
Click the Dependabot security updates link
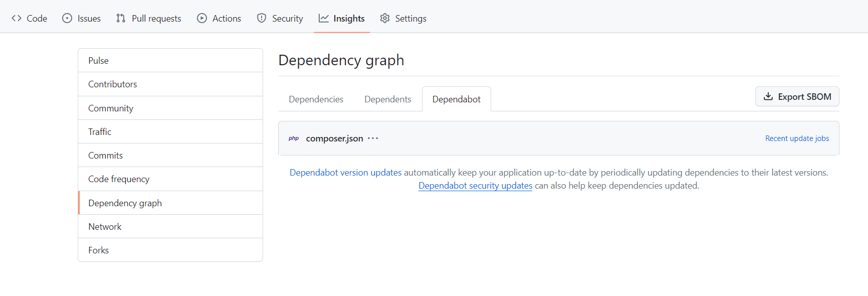(x=475, y=185)
